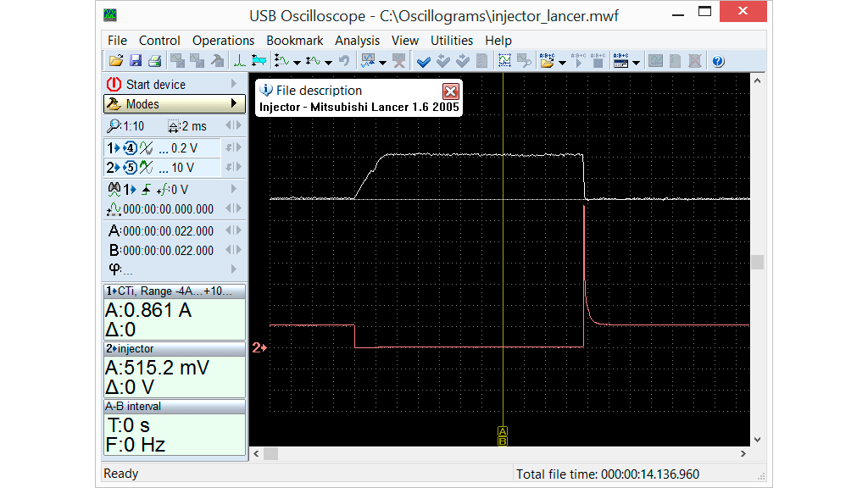
Task: Click the select waveform region icon
Action: tap(505, 61)
